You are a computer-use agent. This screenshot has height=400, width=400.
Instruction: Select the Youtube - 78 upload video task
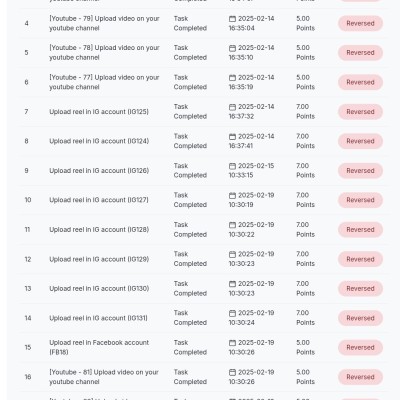coord(104,53)
